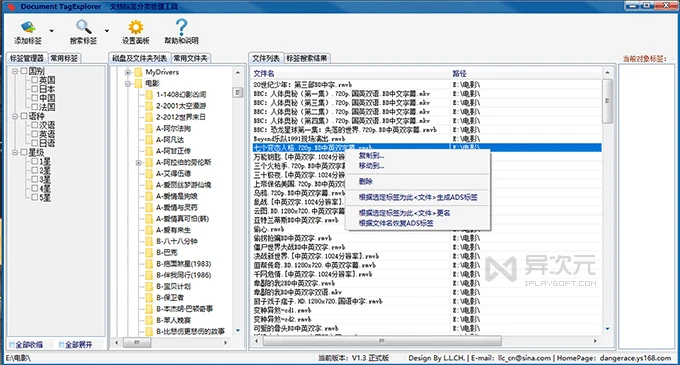Collapse the 国别 tag group
680x365 pixels.
pos(15,71)
